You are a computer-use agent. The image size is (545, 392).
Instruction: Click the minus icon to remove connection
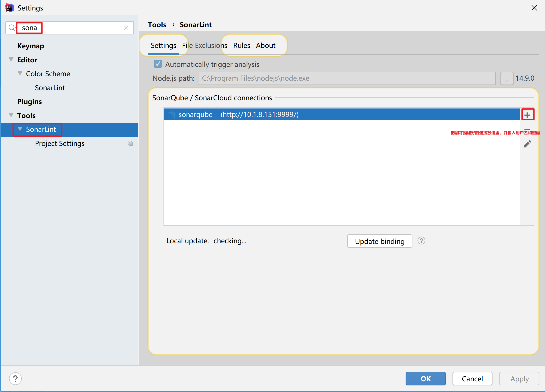click(527, 130)
